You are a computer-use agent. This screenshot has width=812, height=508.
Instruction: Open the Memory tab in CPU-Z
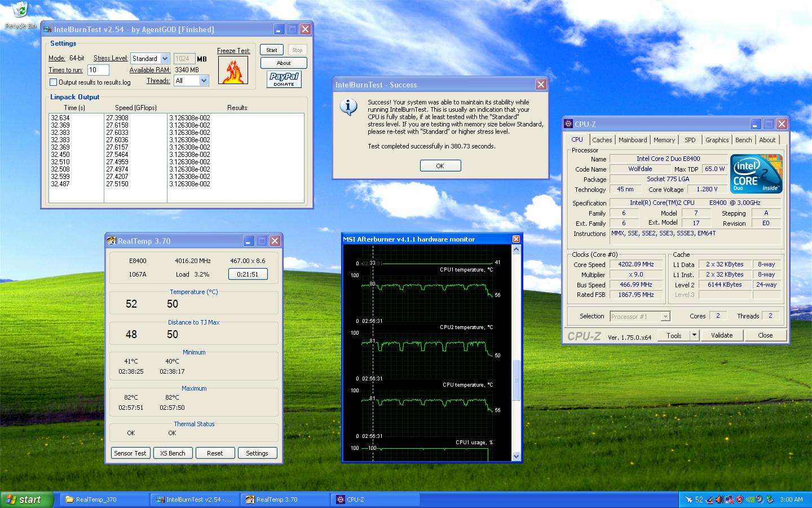(664, 140)
